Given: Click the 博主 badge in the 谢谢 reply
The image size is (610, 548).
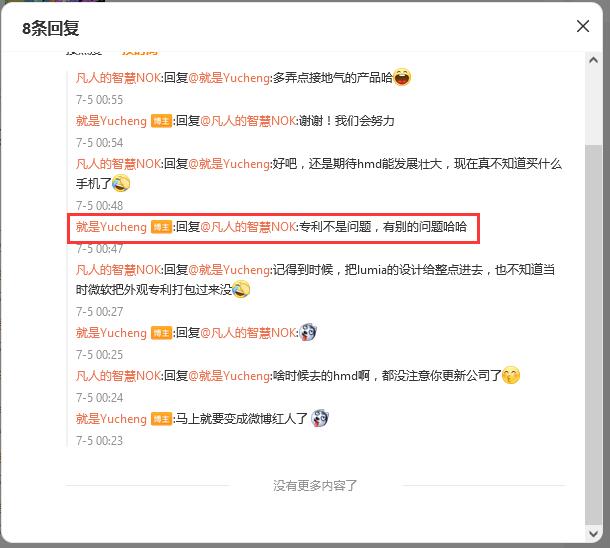Looking at the screenshot, I should 161,121.
